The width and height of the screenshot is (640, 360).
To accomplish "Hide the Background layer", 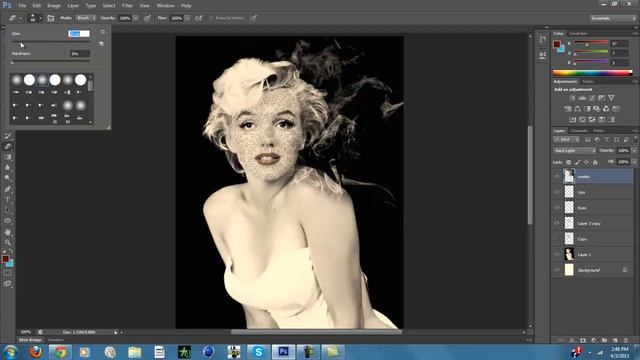I will tap(557, 270).
